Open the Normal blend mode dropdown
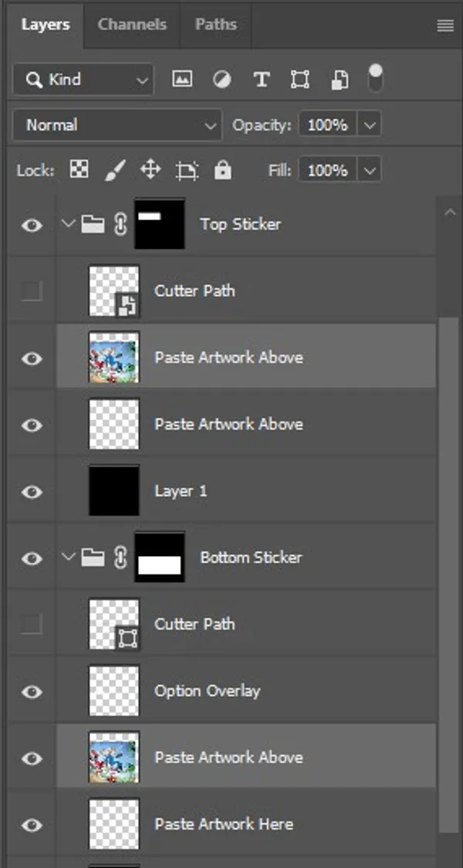This screenshot has height=868, width=463. (x=117, y=125)
